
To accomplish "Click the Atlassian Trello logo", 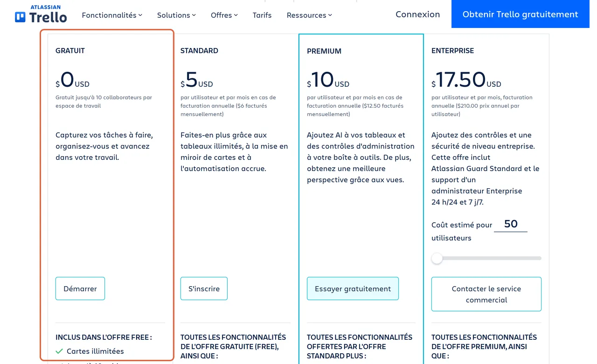I will (x=41, y=14).
